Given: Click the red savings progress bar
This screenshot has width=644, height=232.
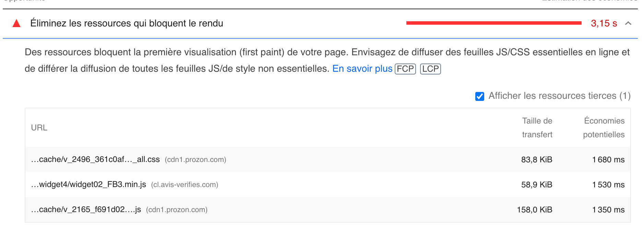Looking at the screenshot, I should pos(494,23).
